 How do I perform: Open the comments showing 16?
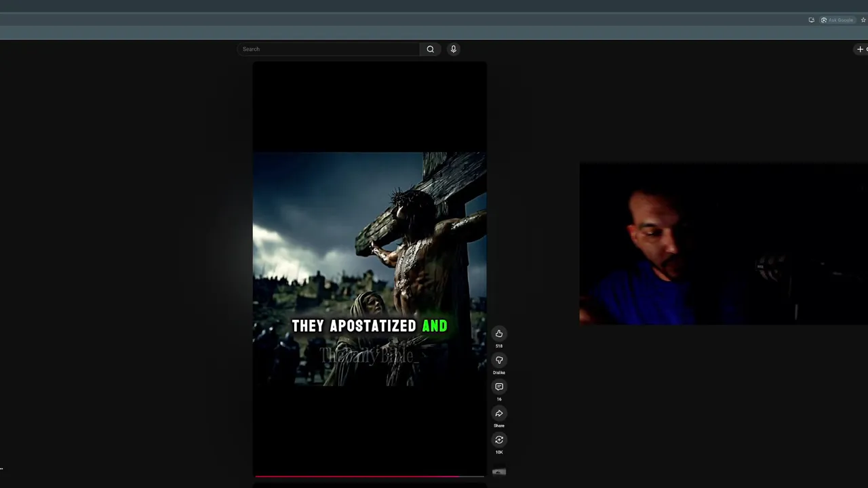pos(499,386)
